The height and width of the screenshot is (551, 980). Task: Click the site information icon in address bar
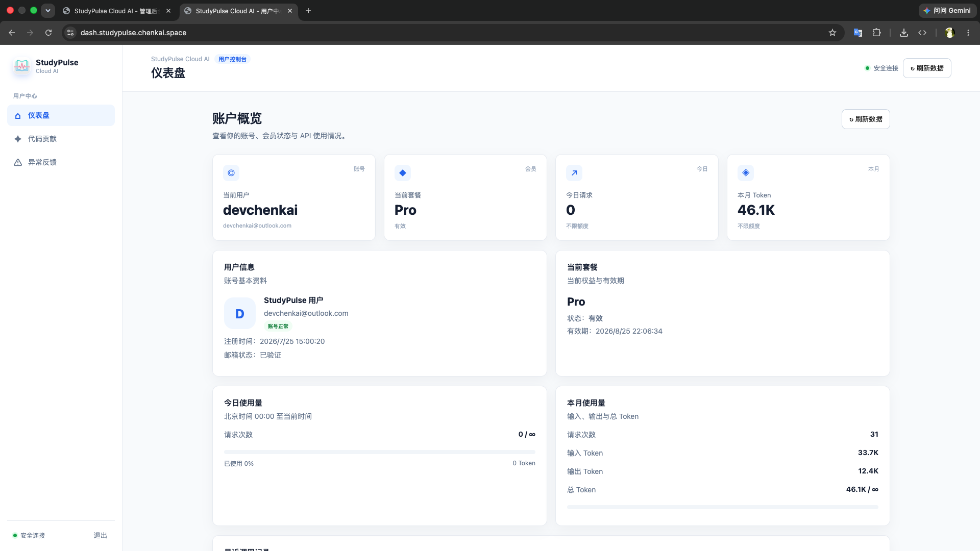point(70,33)
